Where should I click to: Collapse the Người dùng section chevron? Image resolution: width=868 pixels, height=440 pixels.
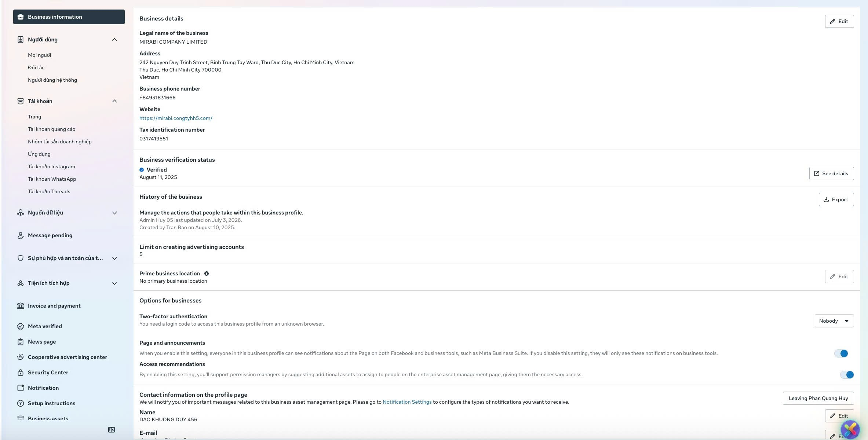(114, 40)
